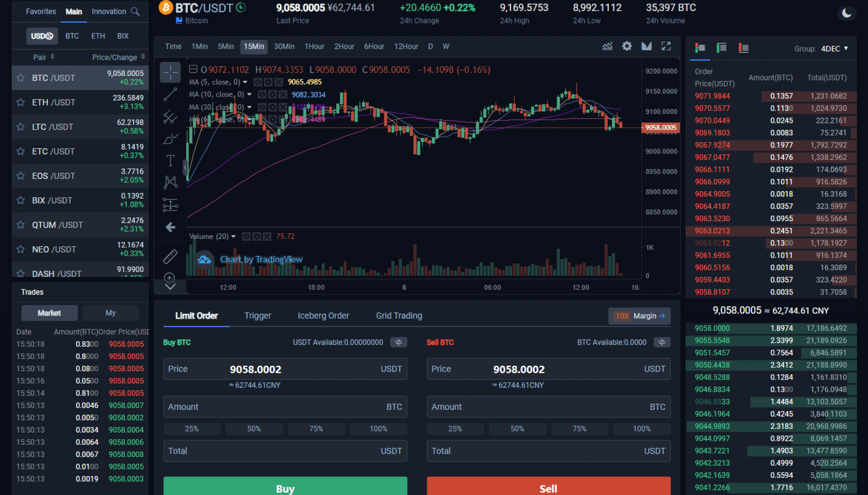Open the chart settings gear
Viewport: 868px width, 495px height.
[627, 46]
